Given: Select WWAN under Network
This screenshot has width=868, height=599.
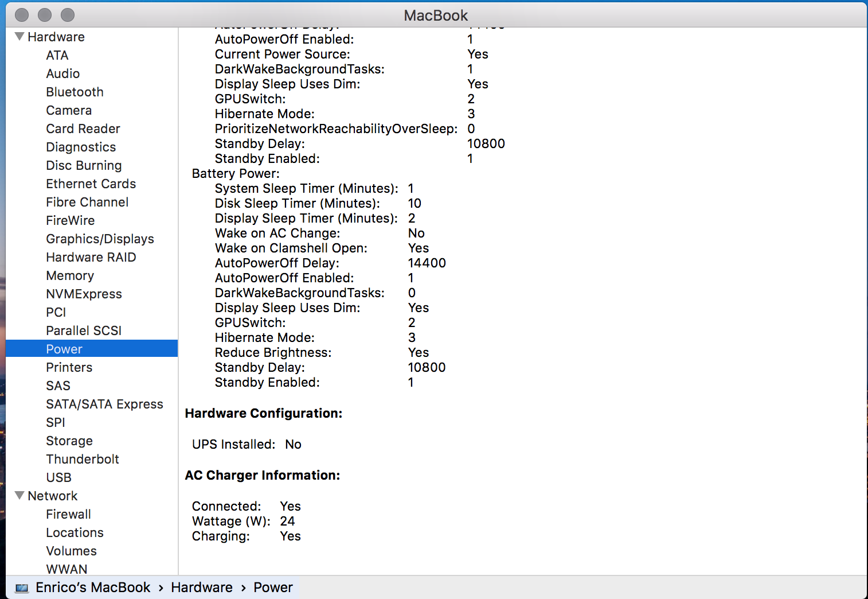Looking at the screenshot, I should click(x=67, y=569).
